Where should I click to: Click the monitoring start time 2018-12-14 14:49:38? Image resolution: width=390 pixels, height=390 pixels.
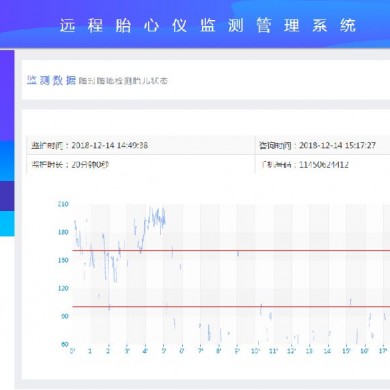[110, 145]
